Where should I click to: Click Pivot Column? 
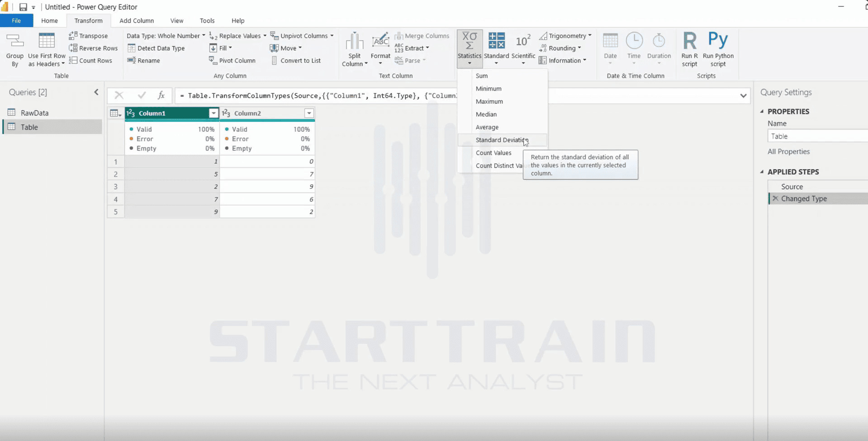click(x=232, y=60)
